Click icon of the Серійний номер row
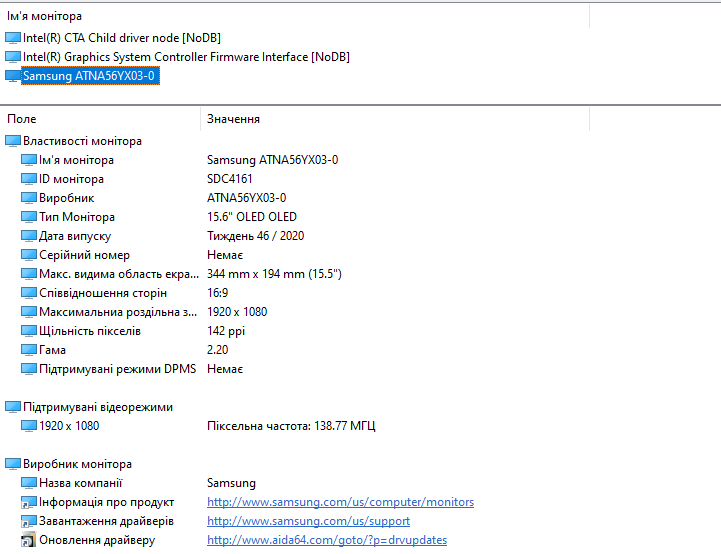Viewport: 721px width, 554px height. coord(29,255)
